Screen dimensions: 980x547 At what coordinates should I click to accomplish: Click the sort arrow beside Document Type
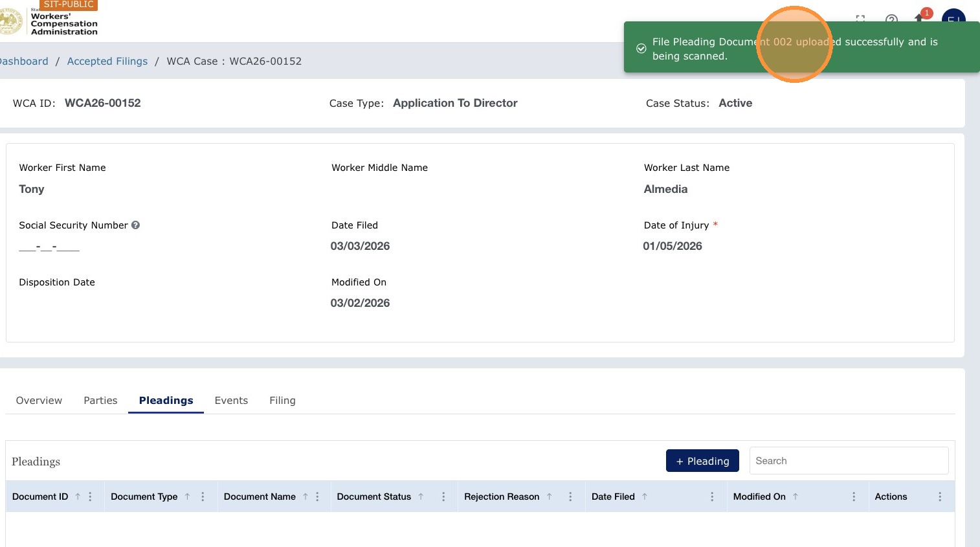click(187, 497)
